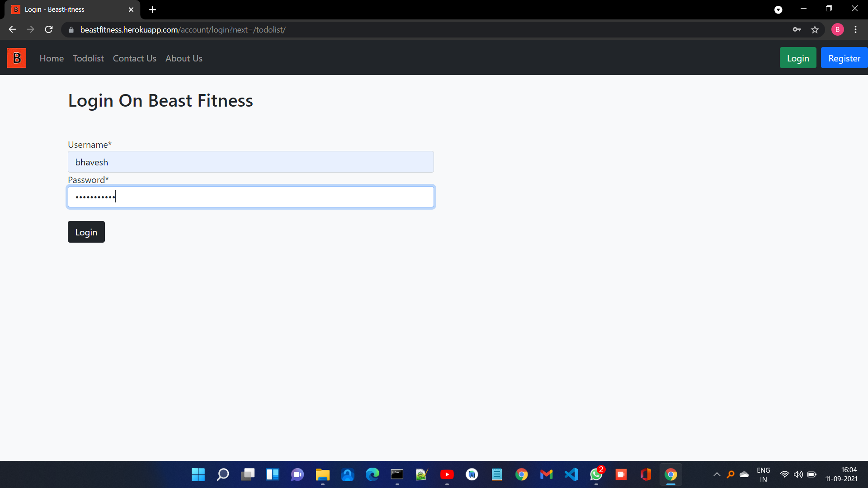Launch Visual Studio Code from taskbar
This screenshot has height=488, width=868.
click(x=571, y=474)
